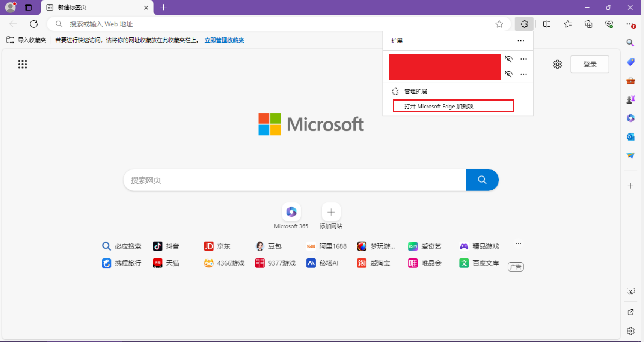Open the Tools briefcase in sidebar
This screenshot has height=342, width=644.
pos(630,81)
